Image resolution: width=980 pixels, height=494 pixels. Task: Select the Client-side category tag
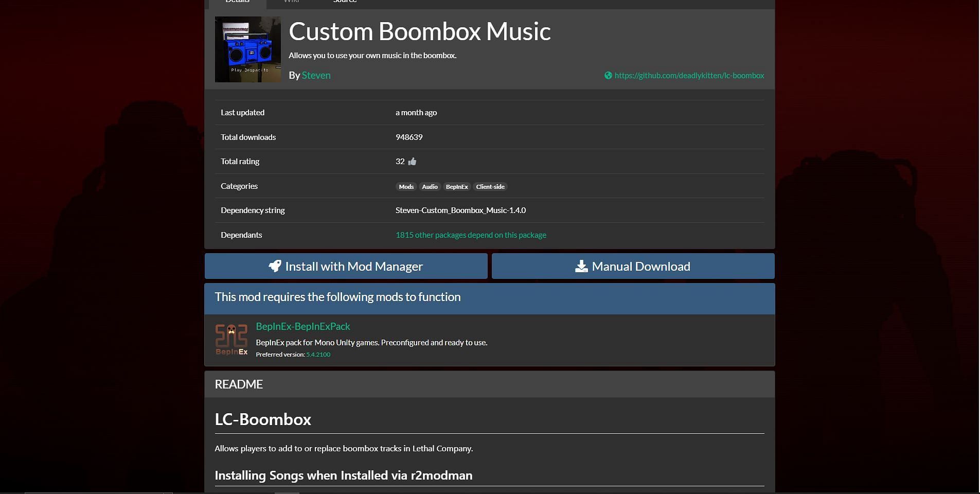tap(490, 187)
